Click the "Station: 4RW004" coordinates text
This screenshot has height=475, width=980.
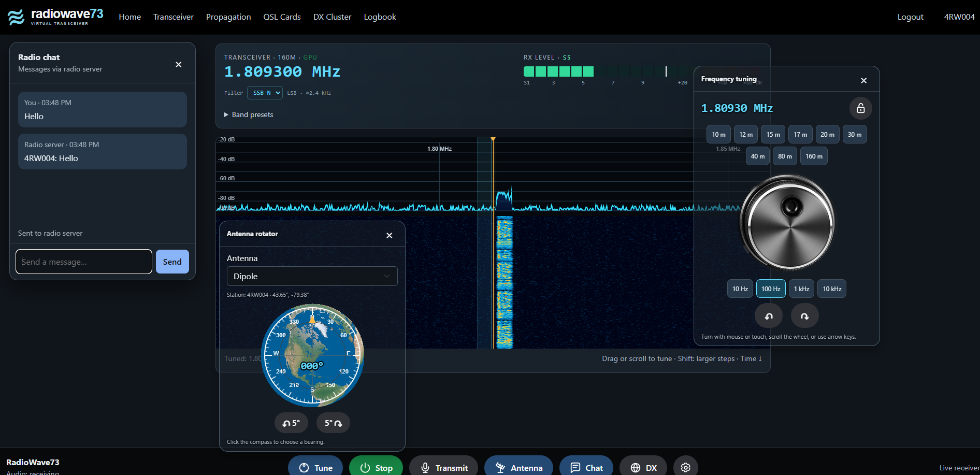[x=268, y=295]
